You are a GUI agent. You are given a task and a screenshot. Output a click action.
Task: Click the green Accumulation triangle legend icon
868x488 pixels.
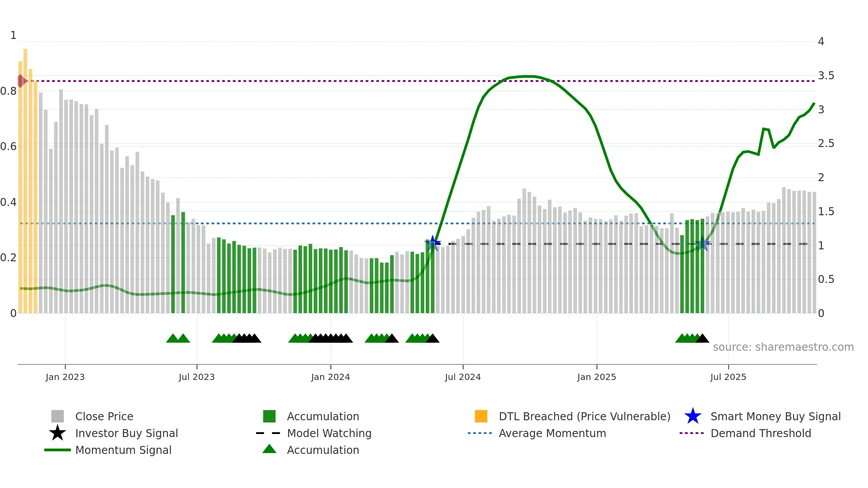point(269,449)
